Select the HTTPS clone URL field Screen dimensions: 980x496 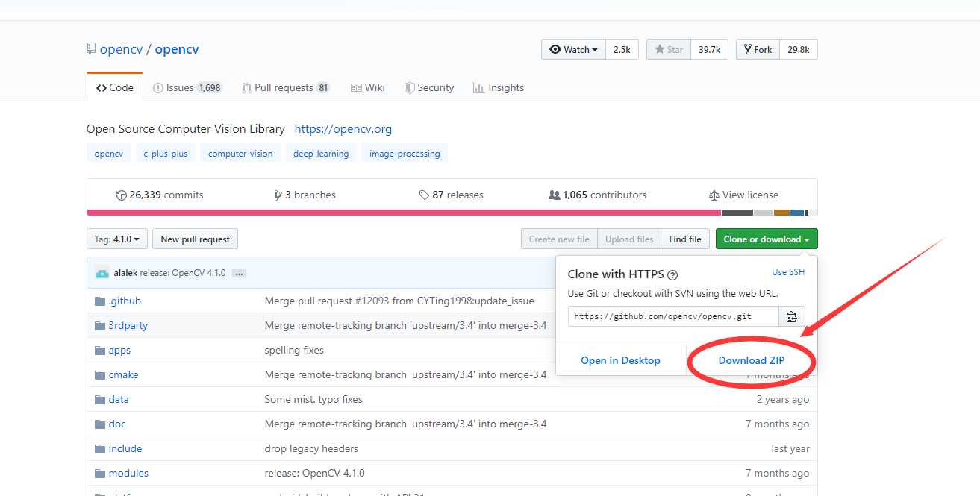coord(673,316)
